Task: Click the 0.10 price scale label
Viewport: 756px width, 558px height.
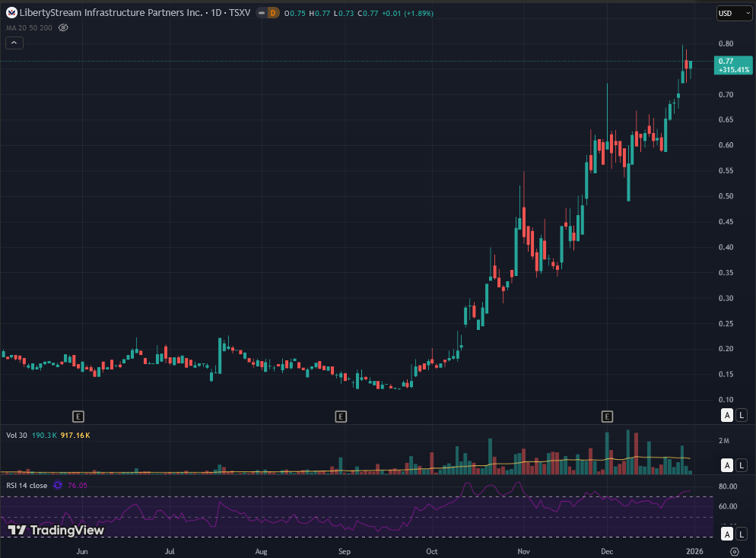Action: [x=726, y=399]
